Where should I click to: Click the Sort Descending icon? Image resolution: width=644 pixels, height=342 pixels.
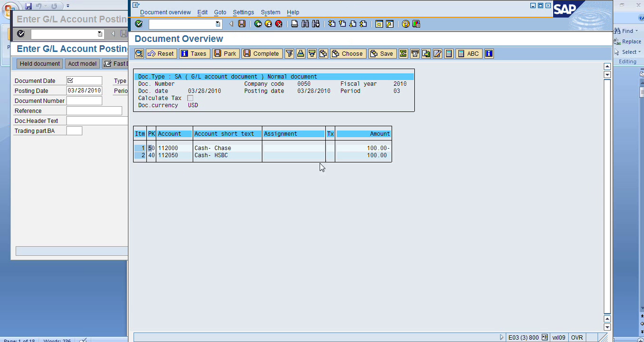(312, 54)
